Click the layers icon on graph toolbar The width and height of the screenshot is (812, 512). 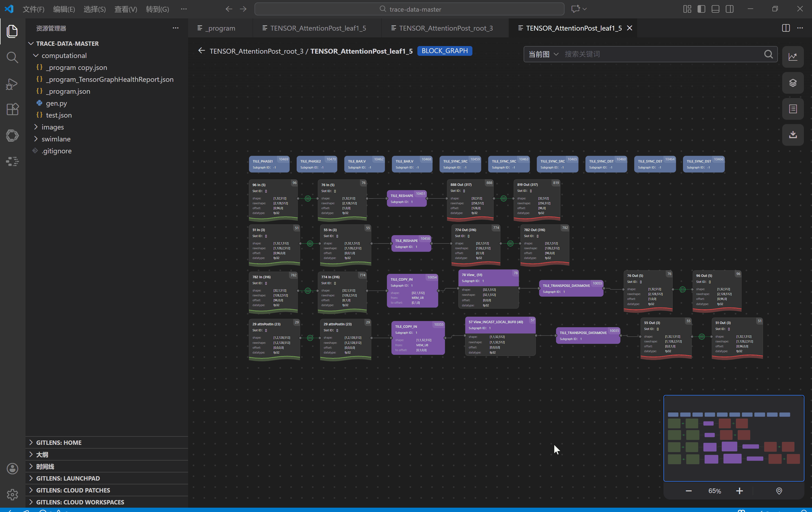coord(792,83)
